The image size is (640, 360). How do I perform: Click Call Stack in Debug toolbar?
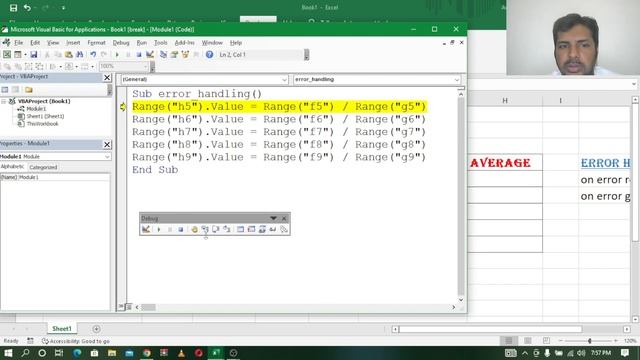[x=284, y=229]
